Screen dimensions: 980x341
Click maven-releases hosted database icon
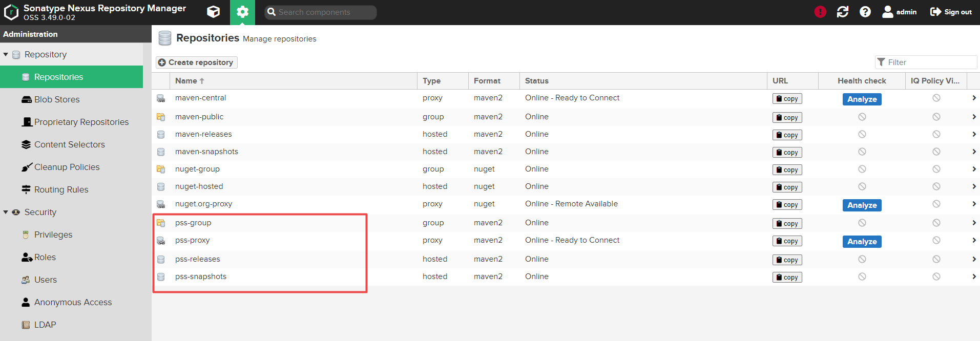click(x=161, y=135)
